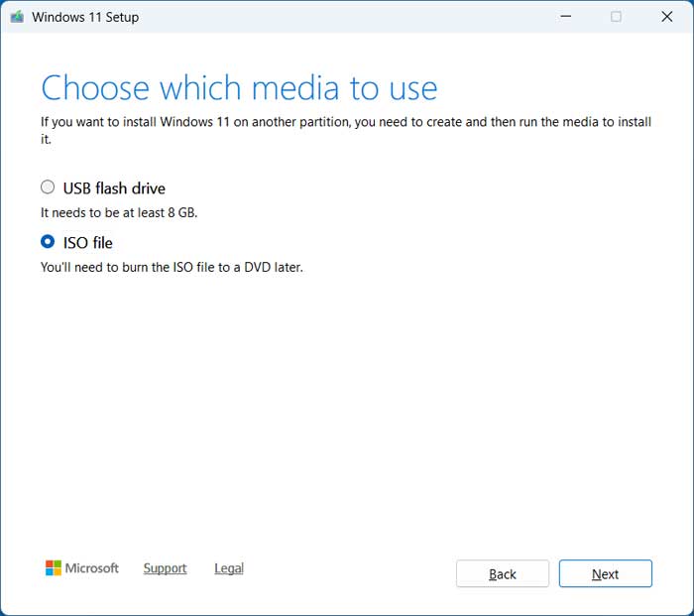Screen dimensions: 694x616
Task: Click the Windows 11 Setup title bar icon
Action: pos(17,17)
